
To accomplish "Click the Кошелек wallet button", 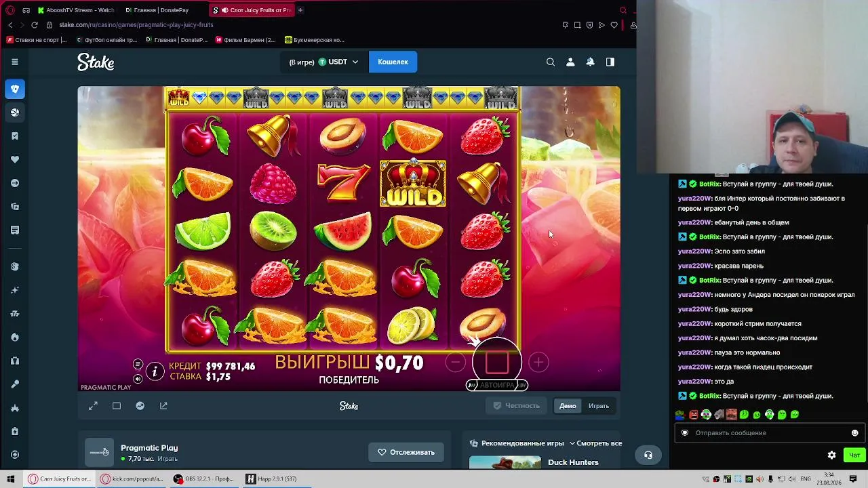I will [x=393, y=62].
